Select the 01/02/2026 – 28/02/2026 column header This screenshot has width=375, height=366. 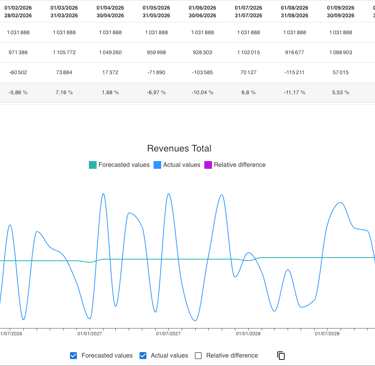pyautogui.click(x=18, y=12)
